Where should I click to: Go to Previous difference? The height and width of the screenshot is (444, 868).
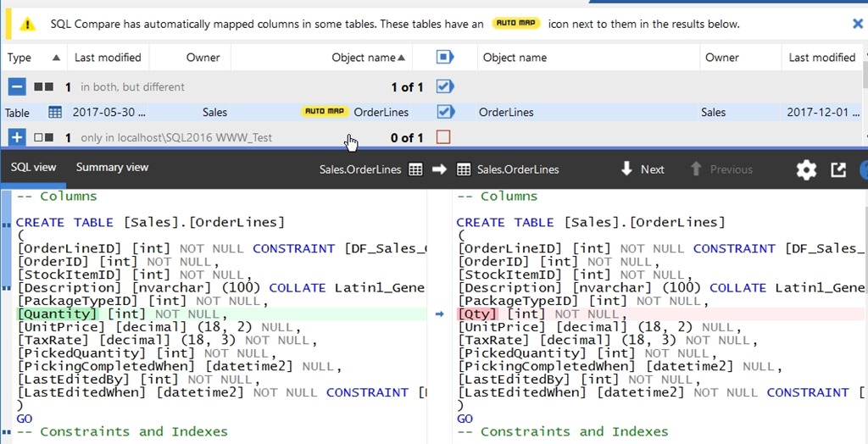[721, 169]
